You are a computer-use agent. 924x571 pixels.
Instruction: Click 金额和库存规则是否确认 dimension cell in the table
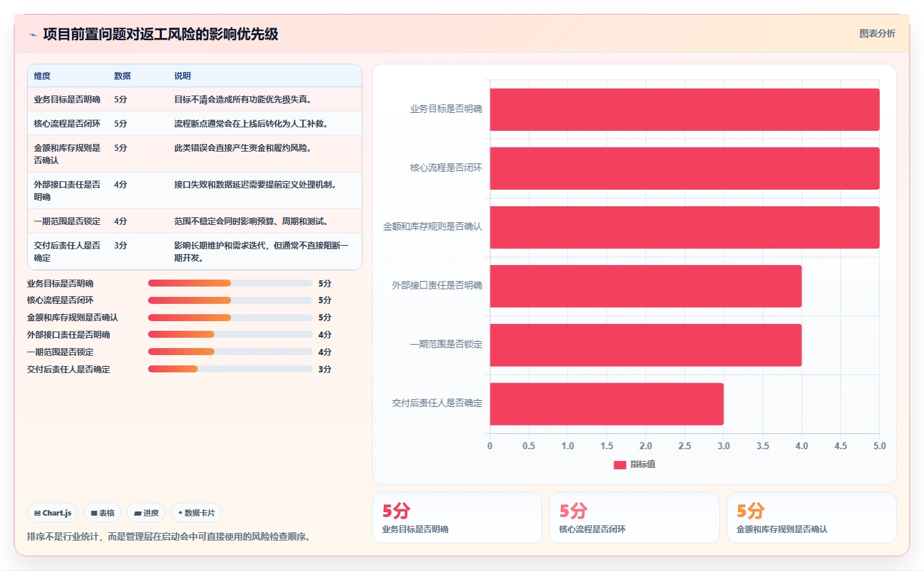(67, 154)
